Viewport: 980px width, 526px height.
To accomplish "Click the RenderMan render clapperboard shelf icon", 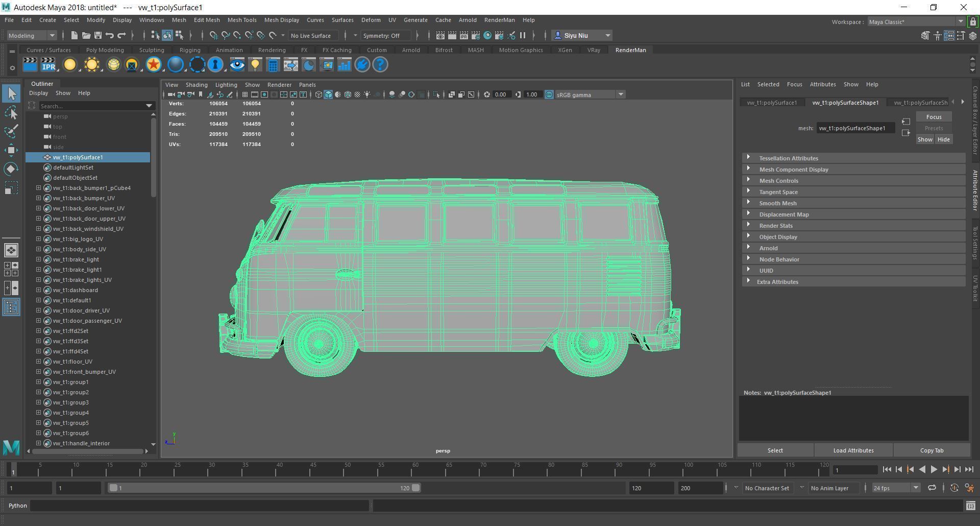I will coord(30,65).
